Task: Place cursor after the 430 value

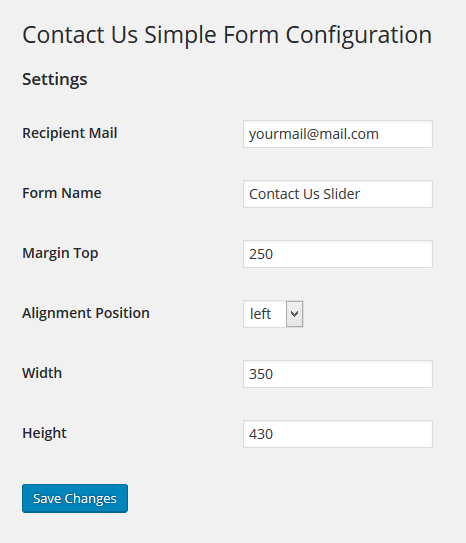Action: (x=274, y=434)
